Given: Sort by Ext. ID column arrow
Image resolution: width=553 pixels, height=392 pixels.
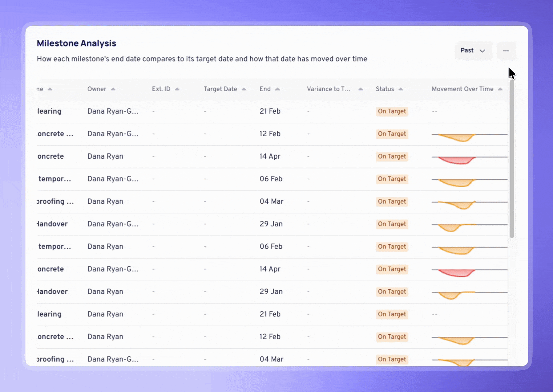Looking at the screenshot, I should pyautogui.click(x=177, y=89).
